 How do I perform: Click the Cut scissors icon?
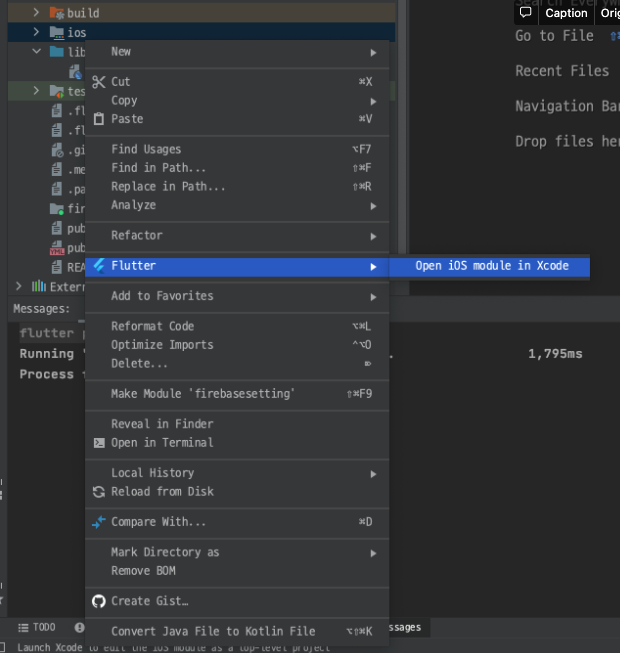tap(99, 82)
